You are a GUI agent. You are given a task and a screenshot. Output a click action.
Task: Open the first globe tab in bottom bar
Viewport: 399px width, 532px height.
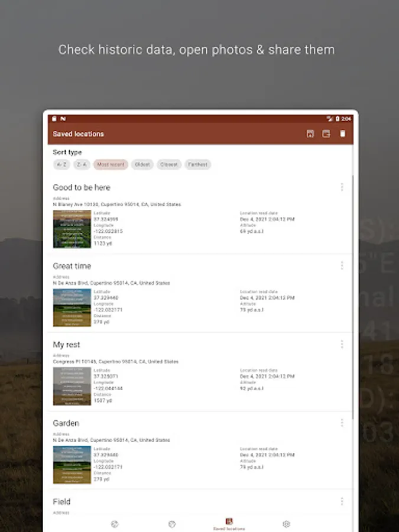pyautogui.click(x=115, y=524)
